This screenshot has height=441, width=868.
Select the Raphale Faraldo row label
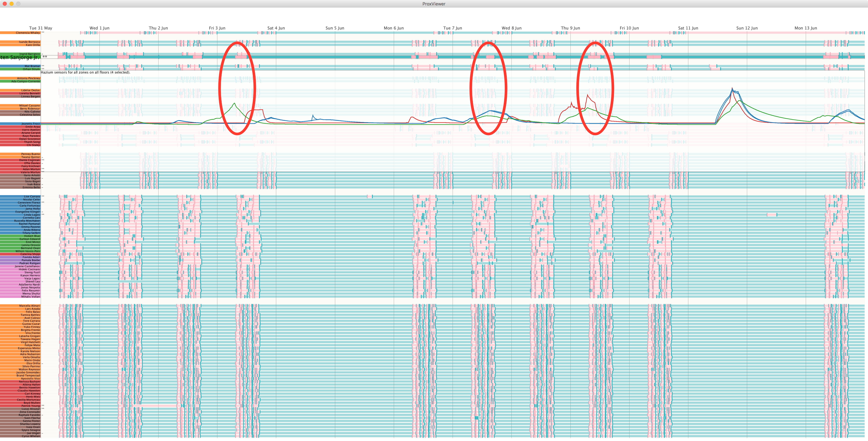tap(20, 415)
